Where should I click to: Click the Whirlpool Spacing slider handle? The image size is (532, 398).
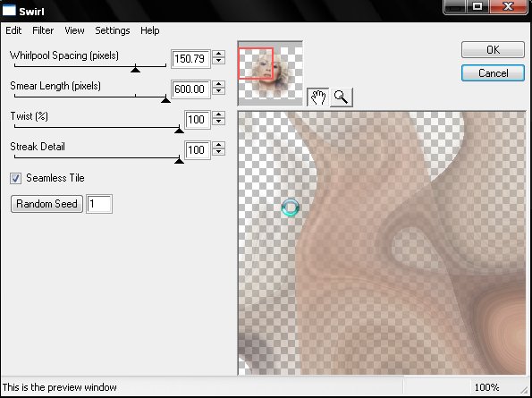(135, 70)
